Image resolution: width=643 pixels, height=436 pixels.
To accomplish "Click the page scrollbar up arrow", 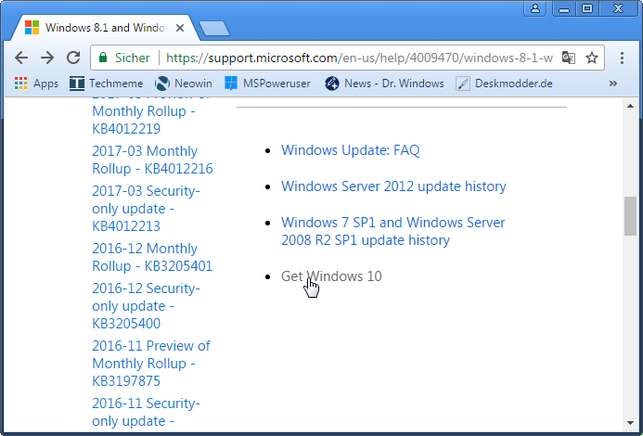I will pyautogui.click(x=630, y=106).
